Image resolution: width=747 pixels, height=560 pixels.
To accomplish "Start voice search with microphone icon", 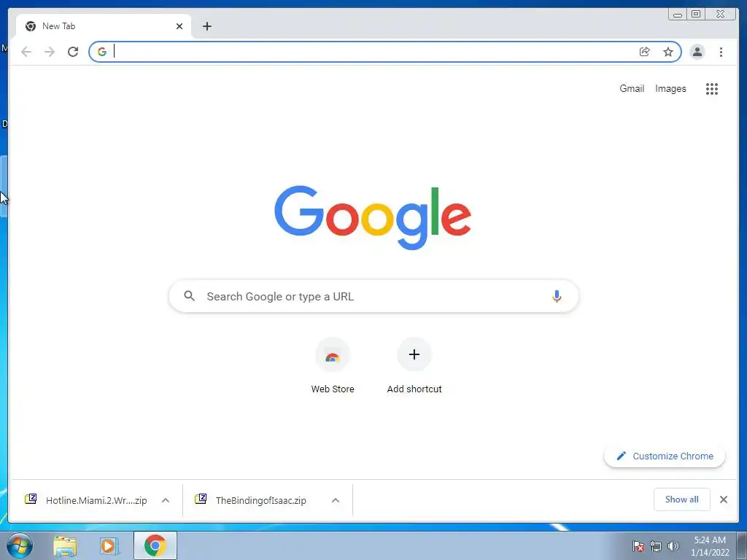I will coord(557,296).
